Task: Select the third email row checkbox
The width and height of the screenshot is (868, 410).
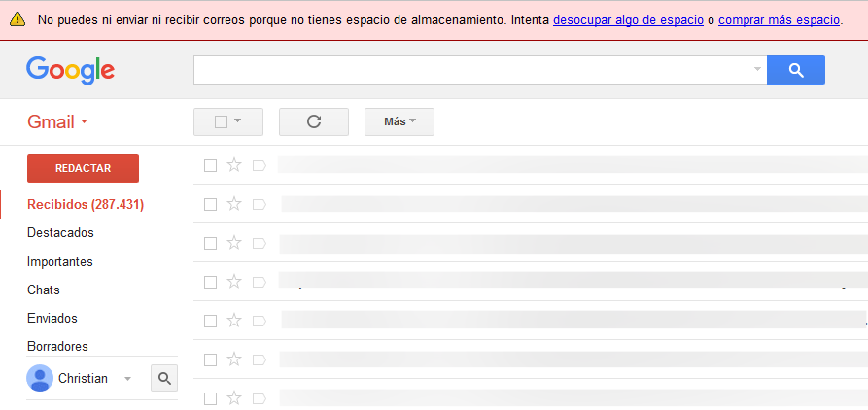Action: pos(210,243)
